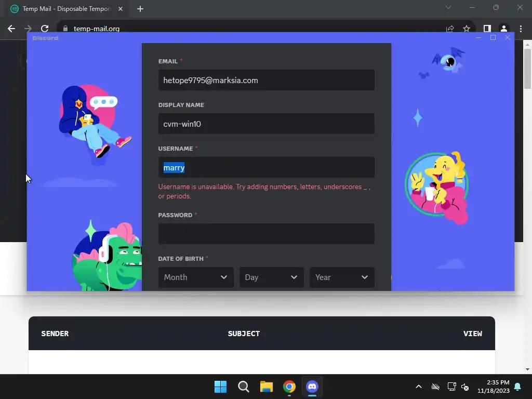Image resolution: width=532 pixels, height=399 pixels.
Task: Open Chrome side panel icon
Action: point(487,29)
